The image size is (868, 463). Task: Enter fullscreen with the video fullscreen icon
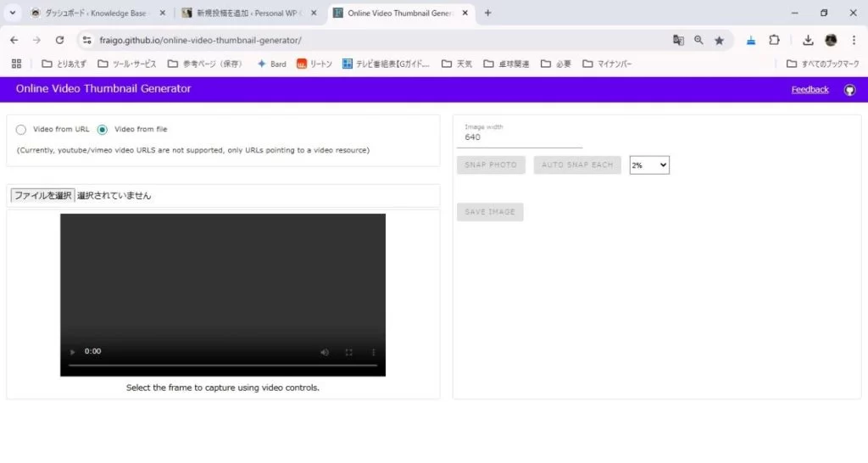(x=348, y=352)
